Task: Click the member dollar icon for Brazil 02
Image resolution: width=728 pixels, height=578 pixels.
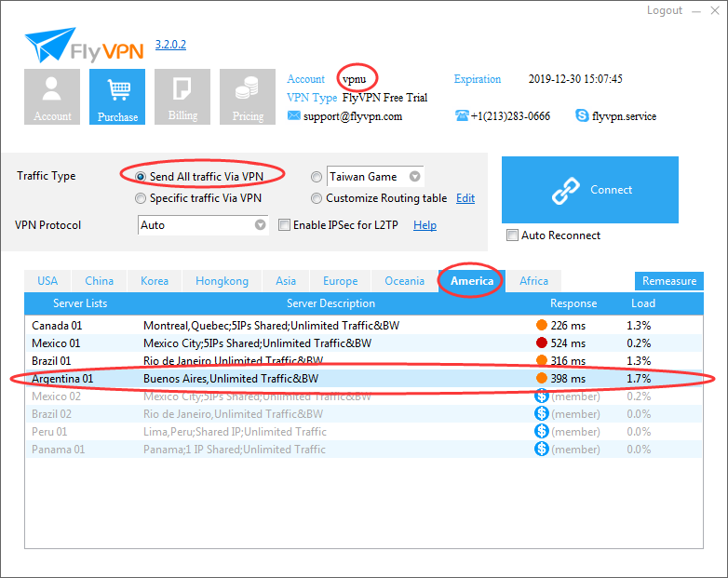Action: (542, 413)
